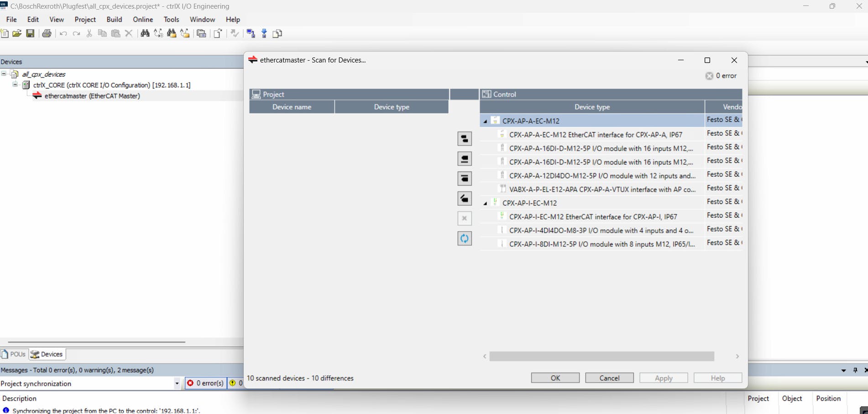This screenshot has height=414, width=868.
Task: Collapse the CPX-AP-I-EC-M12 device group
Action: point(485,204)
